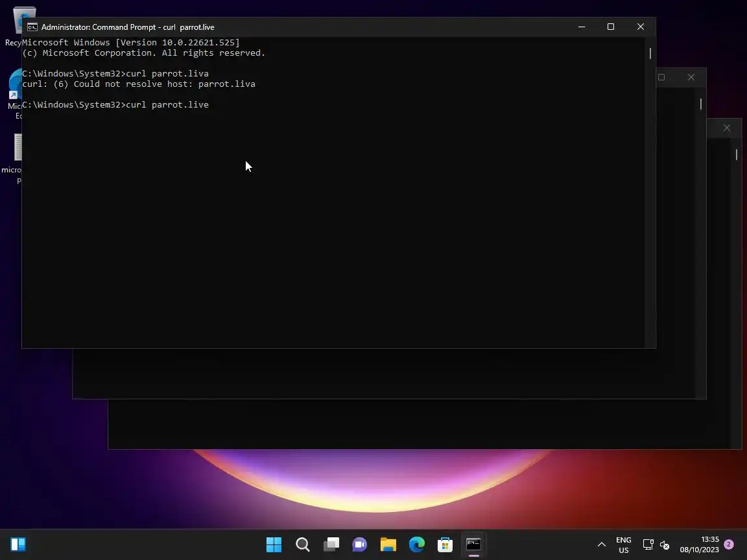The height and width of the screenshot is (560, 747).
Task: Open the notification badge showing 2
Action: [x=728, y=544]
